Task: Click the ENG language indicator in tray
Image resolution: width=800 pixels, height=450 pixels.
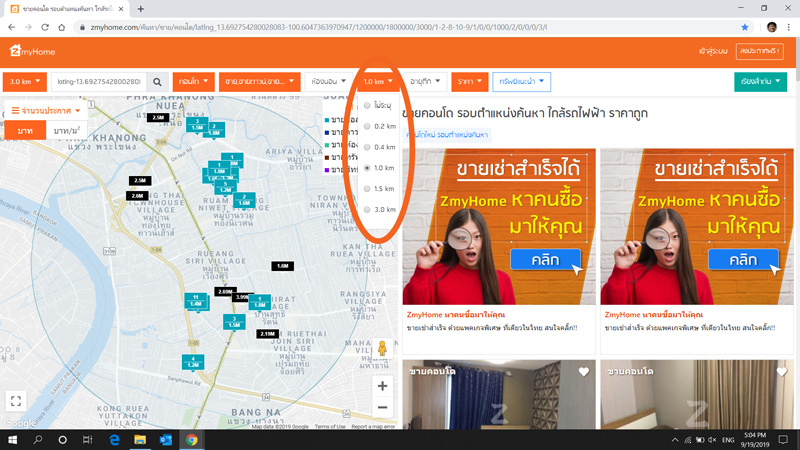Action: (728, 440)
